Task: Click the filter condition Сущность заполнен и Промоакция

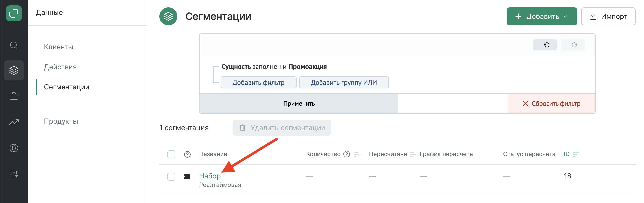Action: coord(274,67)
